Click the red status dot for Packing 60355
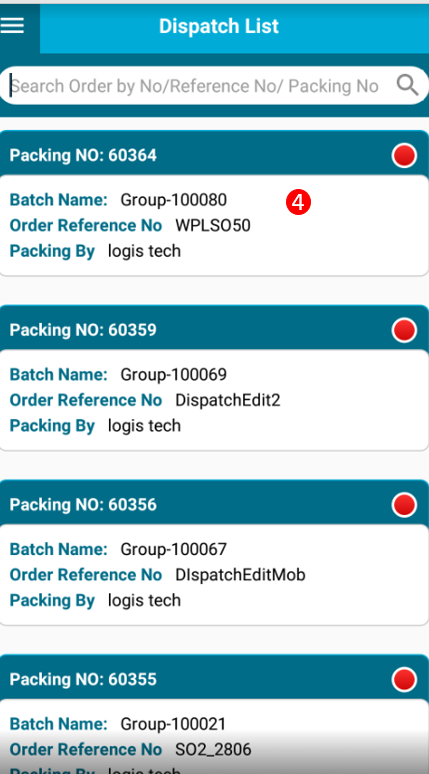Image resolution: width=429 pixels, height=774 pixels. 404,680
